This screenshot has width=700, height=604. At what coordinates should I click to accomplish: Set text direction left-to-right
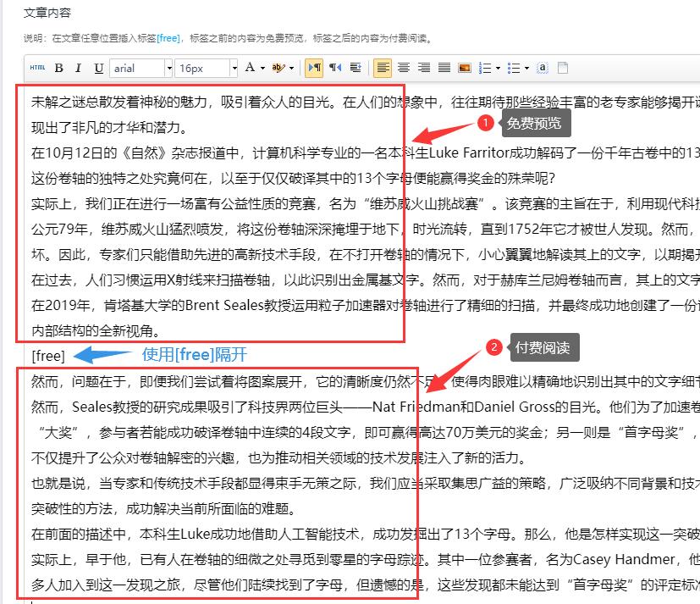point(314,68)
